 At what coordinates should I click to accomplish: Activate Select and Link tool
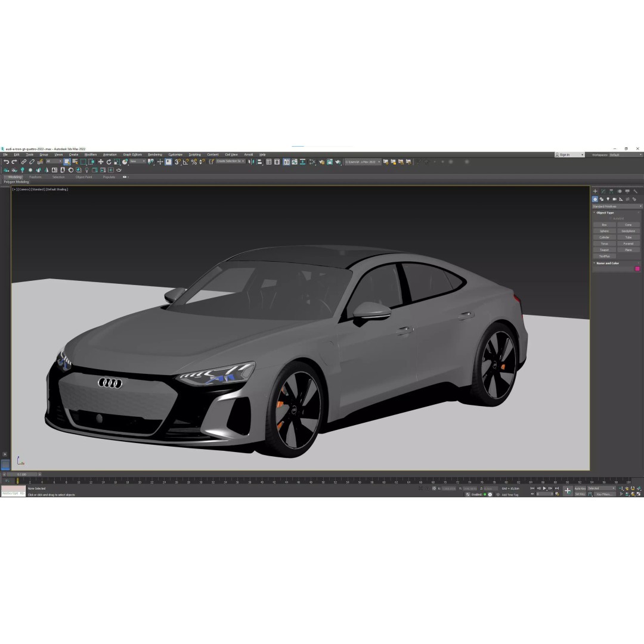[x=24, y=162]
